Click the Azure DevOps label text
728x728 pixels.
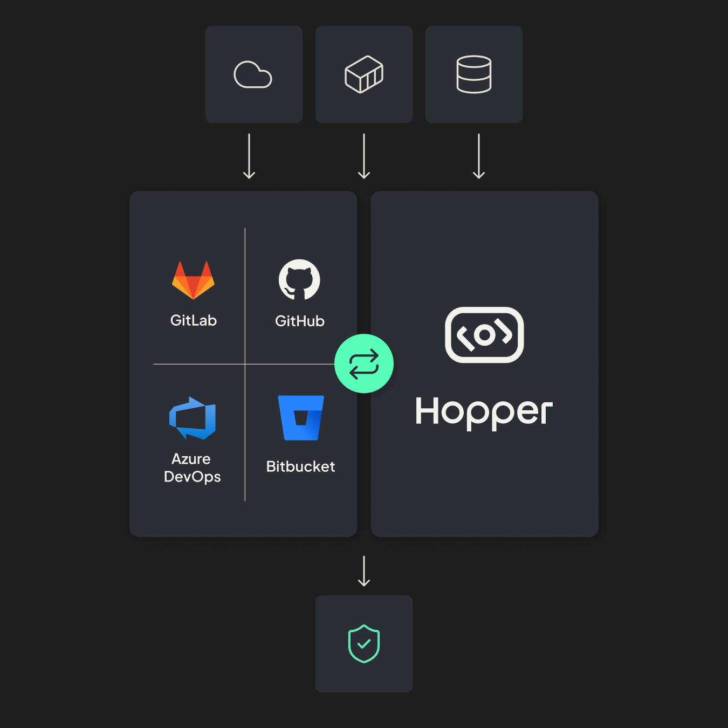coord(193,468)
